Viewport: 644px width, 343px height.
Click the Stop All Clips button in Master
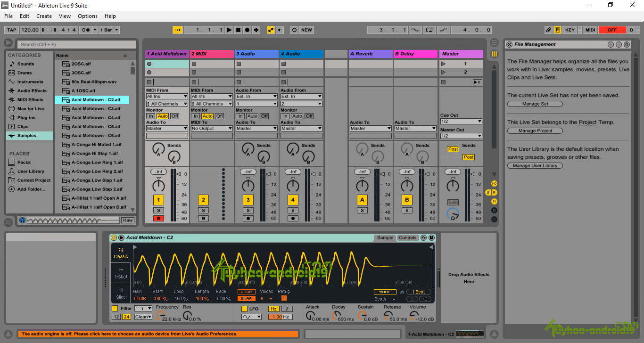click(443, 82)
